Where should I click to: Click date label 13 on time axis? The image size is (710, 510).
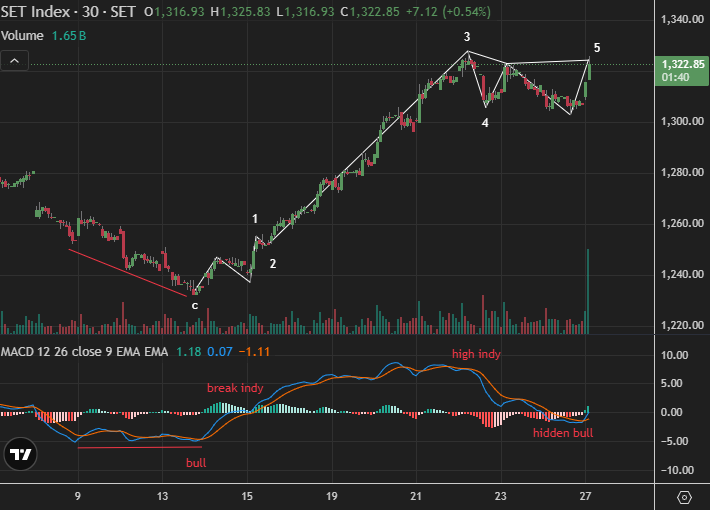pos(162,496)
